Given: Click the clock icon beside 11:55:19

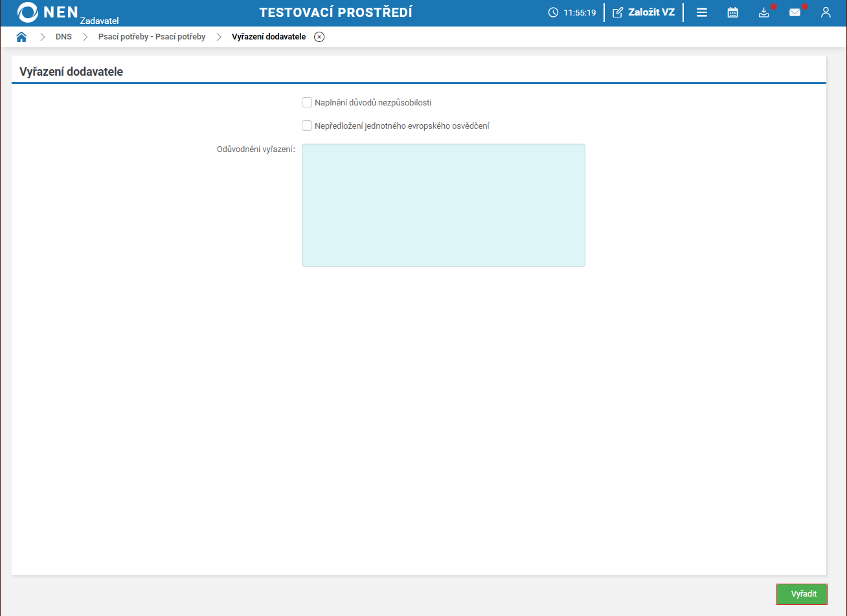Looking at the screenshot, I should coord(553,12).
